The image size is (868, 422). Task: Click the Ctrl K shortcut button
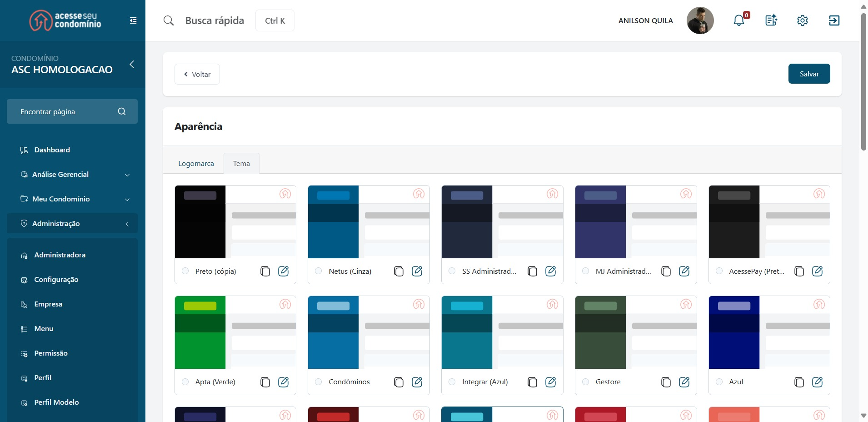[x=275, y=20]
